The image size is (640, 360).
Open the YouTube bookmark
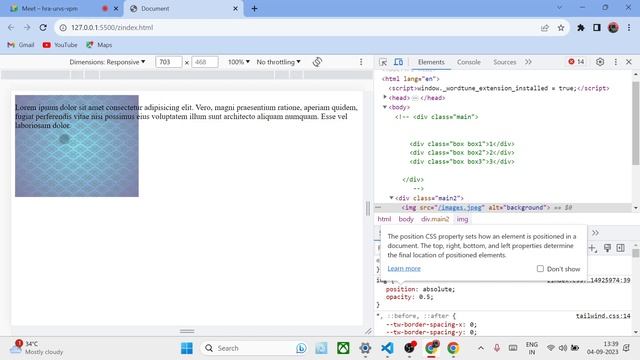click(x=60, y=45)
